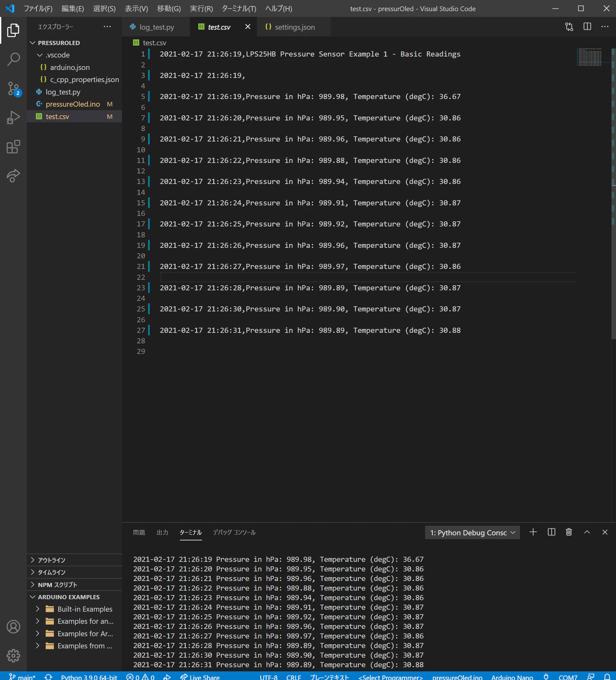This screenshot has height=680, width=616.
Task: Open Source Control view with 2 changes
Action: tap(14, 89)
